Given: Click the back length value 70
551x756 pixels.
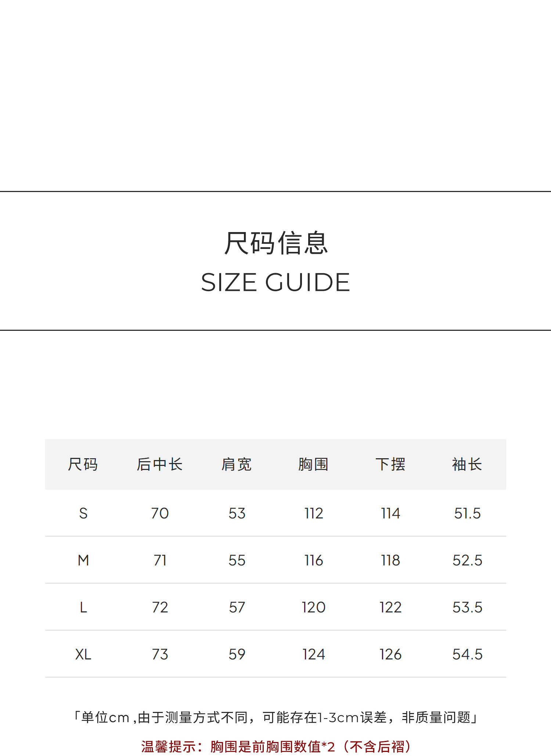Looking at the screenshot, I should pyautogui.click(x=160, y=513).
